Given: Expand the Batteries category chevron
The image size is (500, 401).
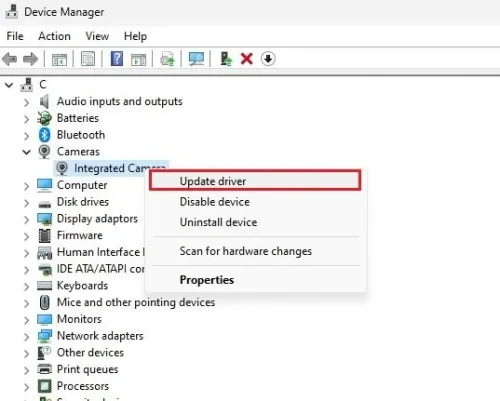Looking at the screenshot, I should click(x=27, y=119).
